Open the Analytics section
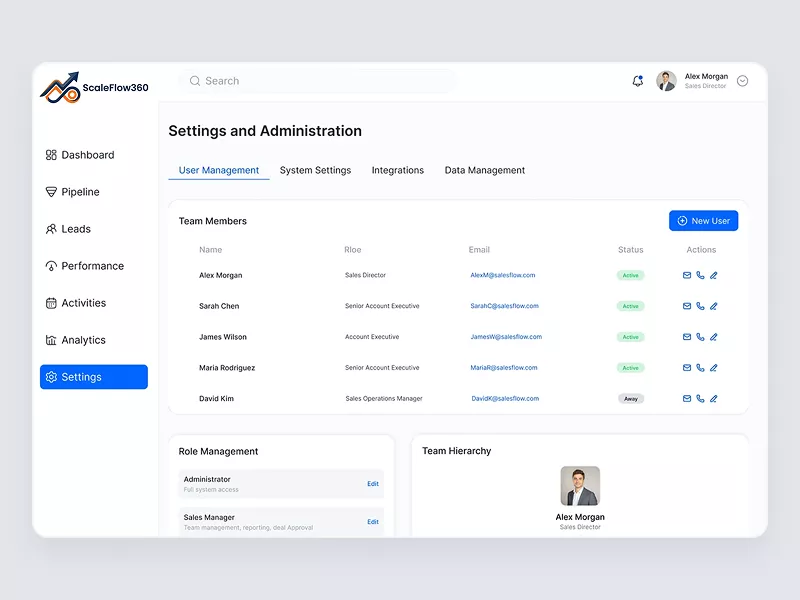 76,340
